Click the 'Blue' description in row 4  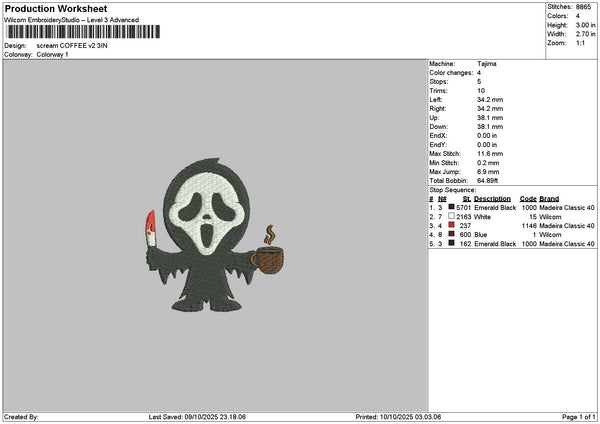[x=480, y=235]
